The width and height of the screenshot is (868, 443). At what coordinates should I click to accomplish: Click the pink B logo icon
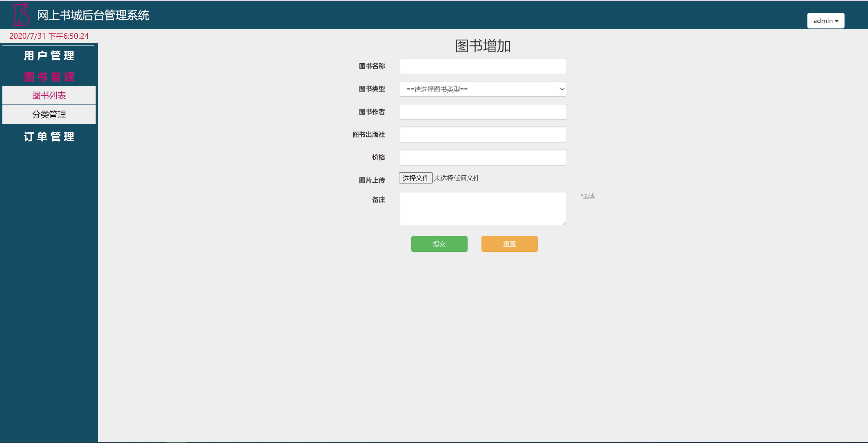pyautogui.click(x=21, y=15)
